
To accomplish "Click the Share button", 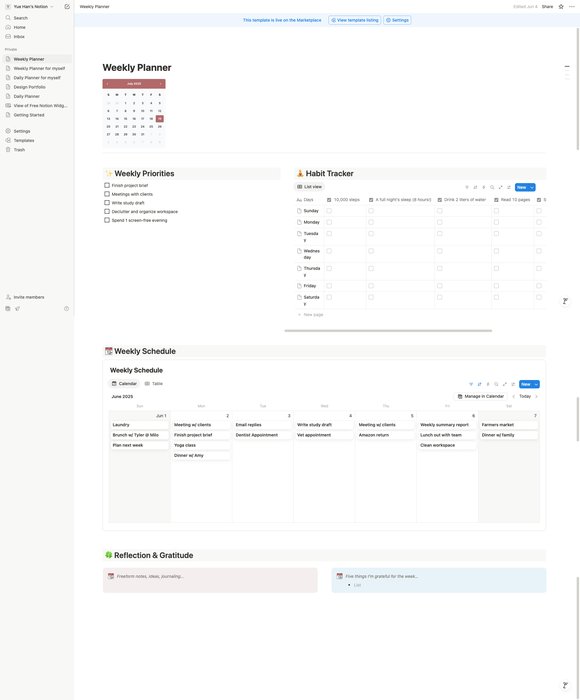I will tap(547, 7).
